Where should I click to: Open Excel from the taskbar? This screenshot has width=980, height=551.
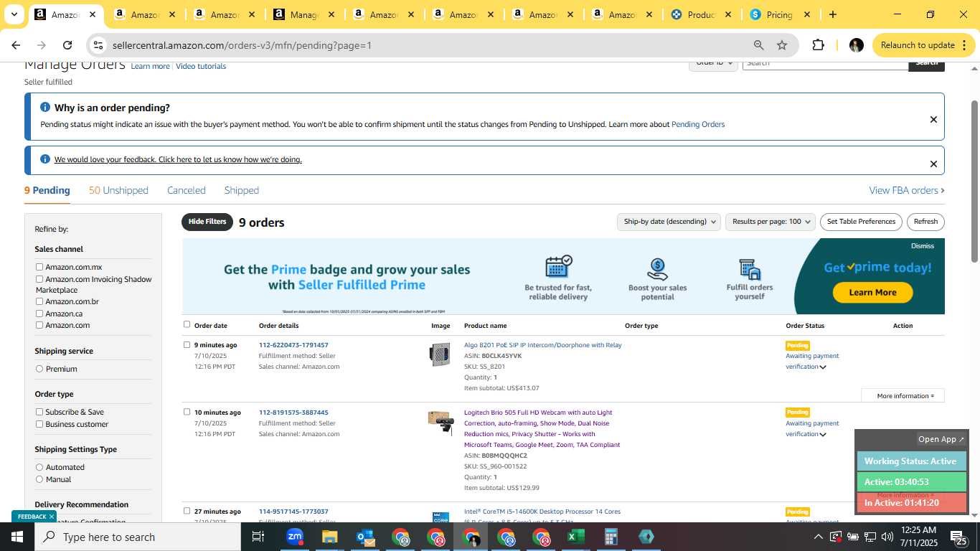(575, 537)
